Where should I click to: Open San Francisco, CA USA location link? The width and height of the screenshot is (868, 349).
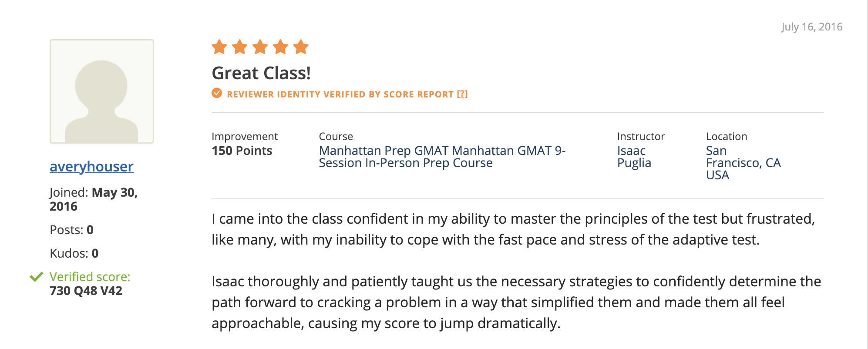pos(743,163)
